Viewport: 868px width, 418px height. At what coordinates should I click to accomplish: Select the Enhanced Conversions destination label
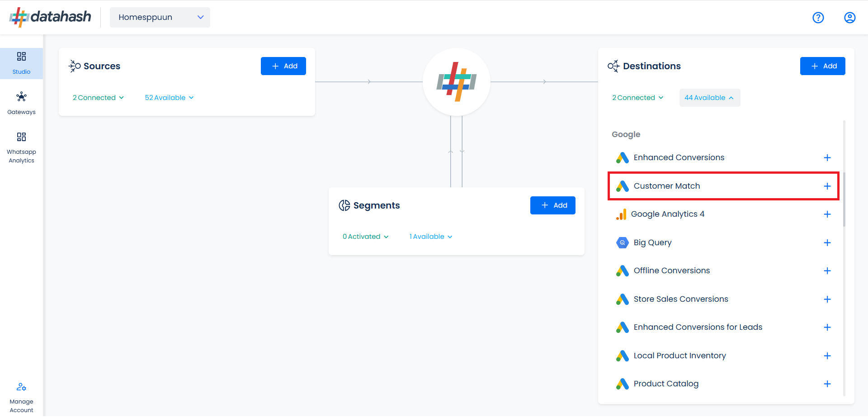[x=679, y=157]
